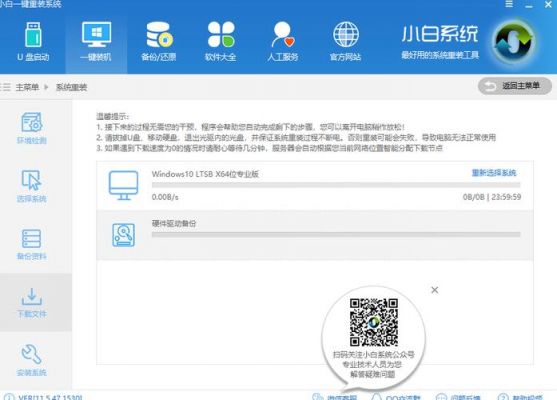Click the 温馨提示 heading
557x400 pixels.
(113, 117)
